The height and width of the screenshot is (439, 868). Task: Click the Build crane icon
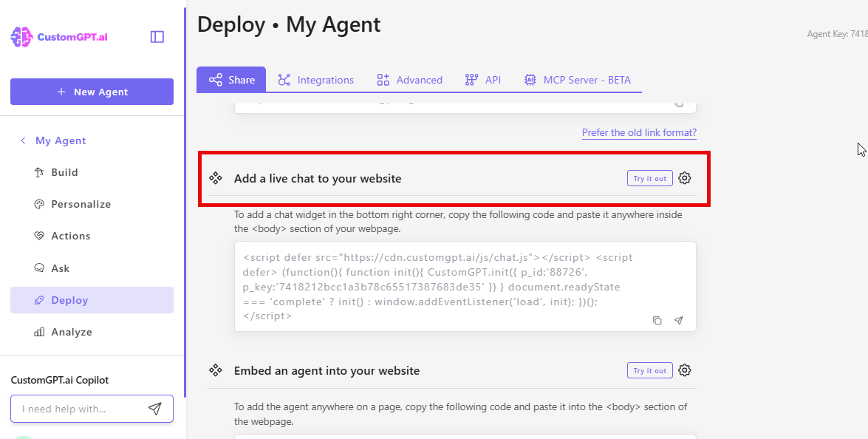38,173
